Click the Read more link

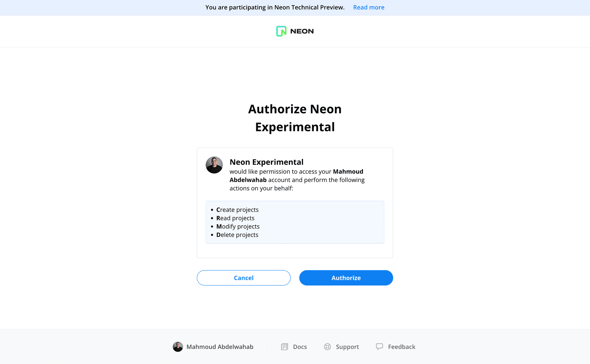[368, 7]
